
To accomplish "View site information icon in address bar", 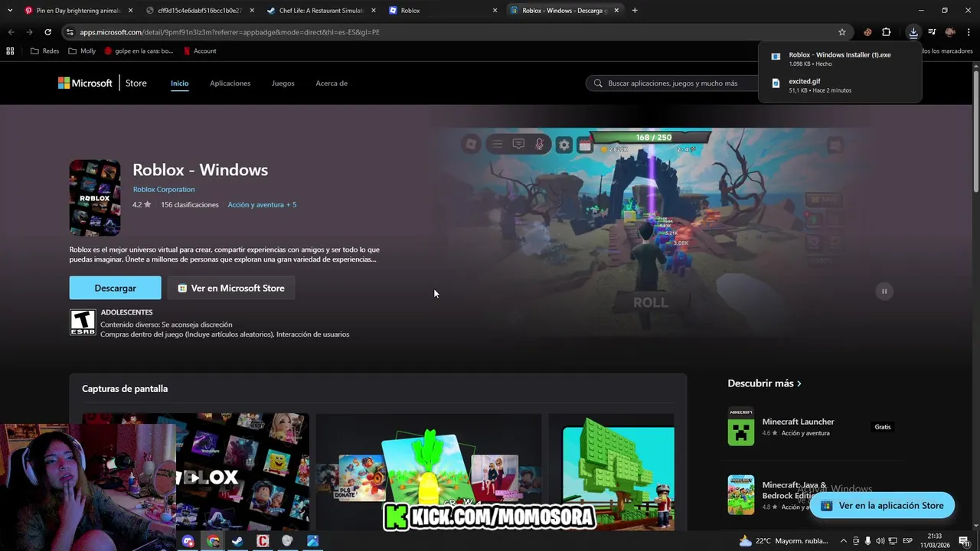I will coord(70,32).
